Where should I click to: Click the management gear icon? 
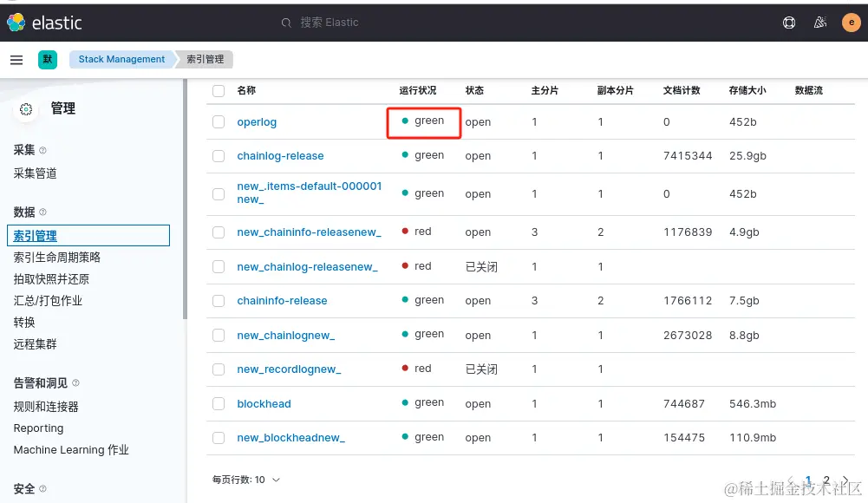pos(26,109)
